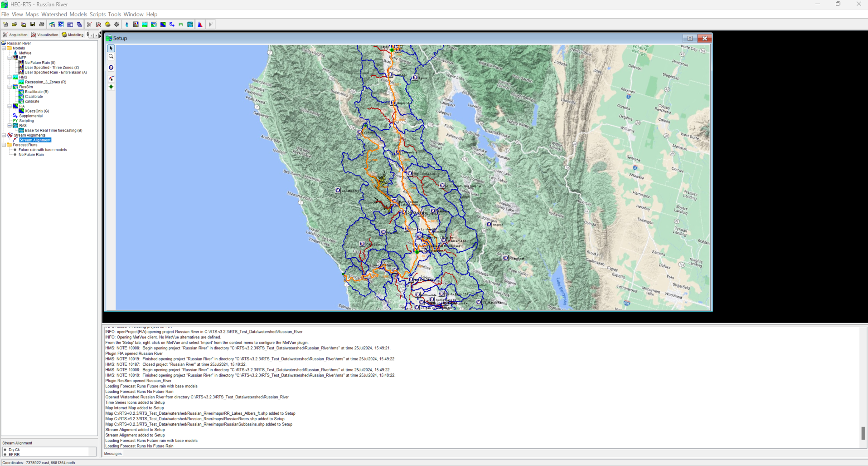Image resolution: width=868 pixels, height=466 pixels.
Task: Click the Save watershed toolbar icon
Action: pos(33,25)
